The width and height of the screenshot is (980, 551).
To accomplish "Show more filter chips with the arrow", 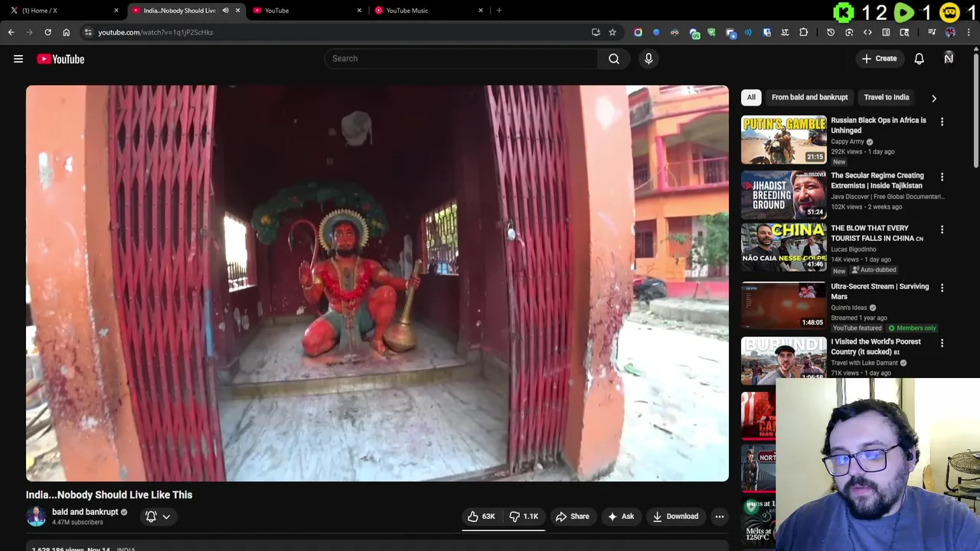I will coord(934,98).
